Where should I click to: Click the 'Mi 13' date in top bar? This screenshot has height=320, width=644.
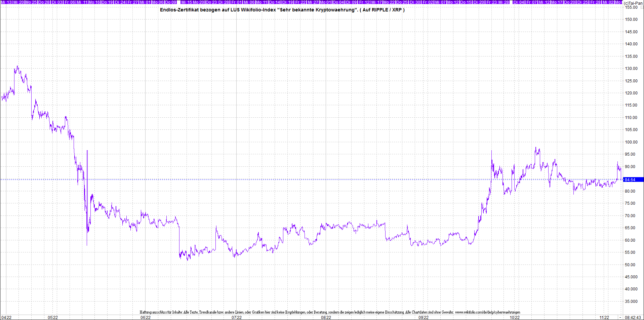coord(6,2)
